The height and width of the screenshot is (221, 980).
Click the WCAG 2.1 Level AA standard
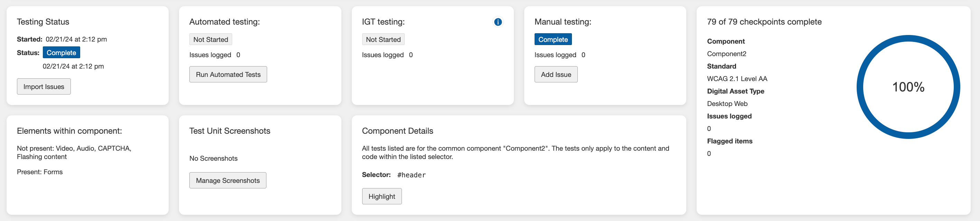[737, 79]
